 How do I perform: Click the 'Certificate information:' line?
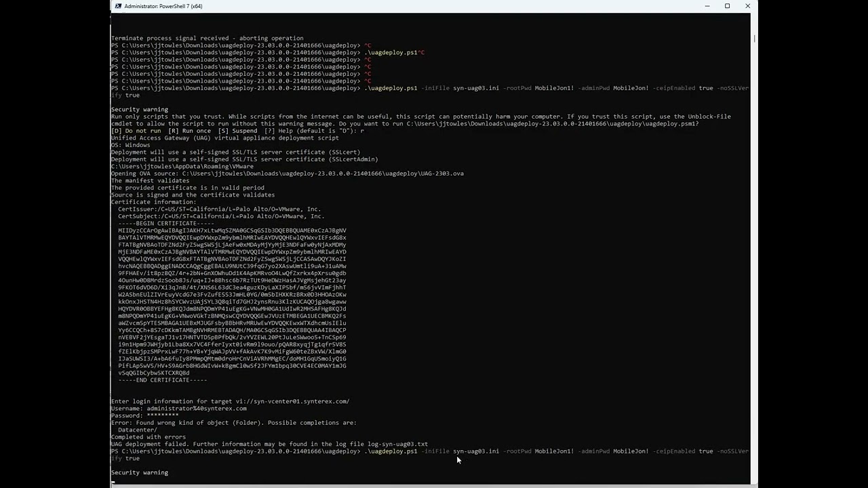click(x=154, y=202)
